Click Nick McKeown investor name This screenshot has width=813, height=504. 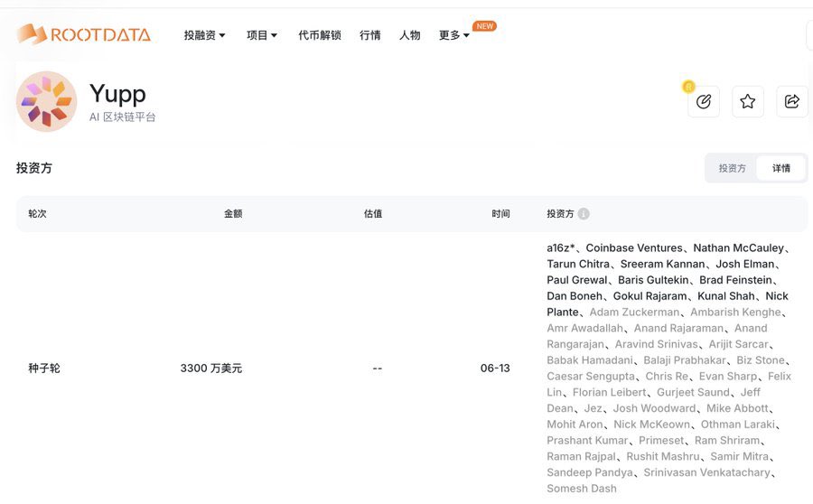coord(651,425)
